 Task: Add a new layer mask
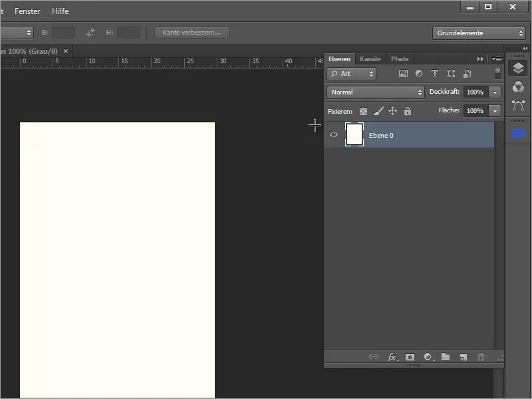coord(410,357)
